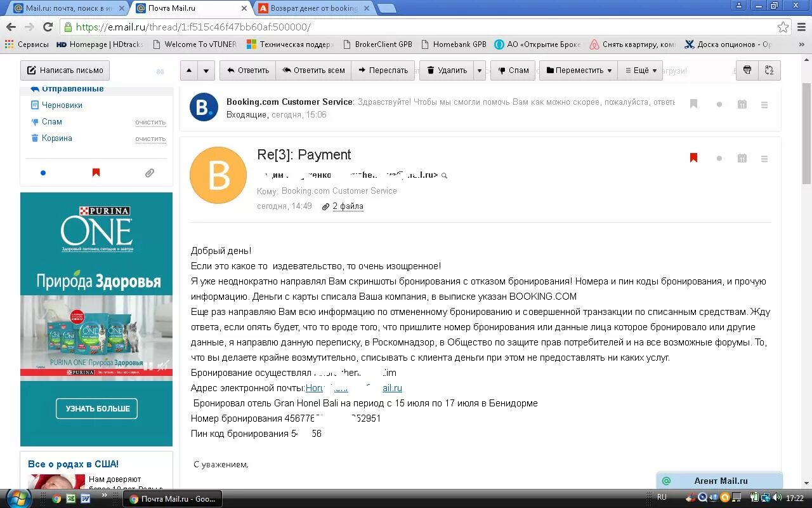Open the Homepage | HDtracks bookmark

pos(100,44)
